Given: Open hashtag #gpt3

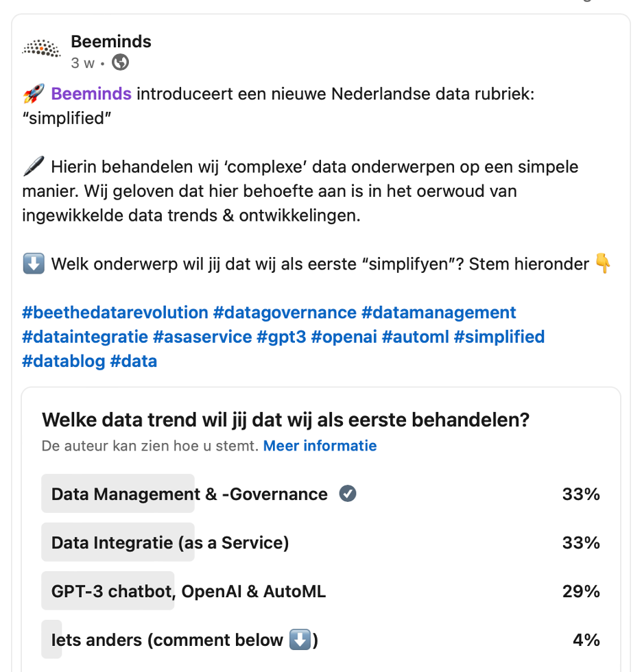Looking at the screenshot, I should (283, 337).
